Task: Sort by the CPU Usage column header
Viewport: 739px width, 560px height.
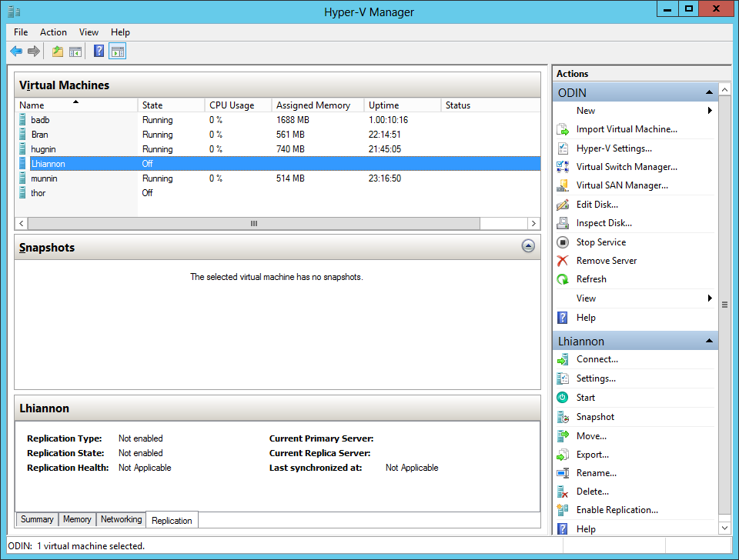Action: pyautogui.click(x=238, y=105)
